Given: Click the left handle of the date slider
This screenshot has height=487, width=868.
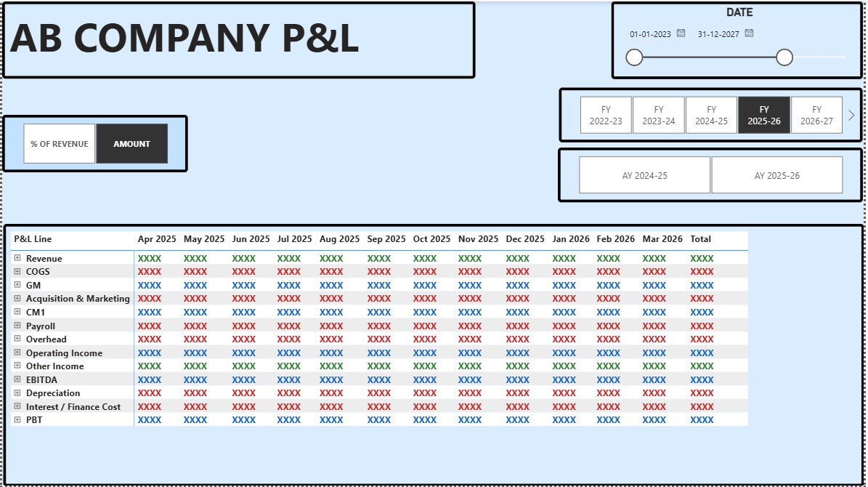Looking at the screenshot, I should click(634, 57).
